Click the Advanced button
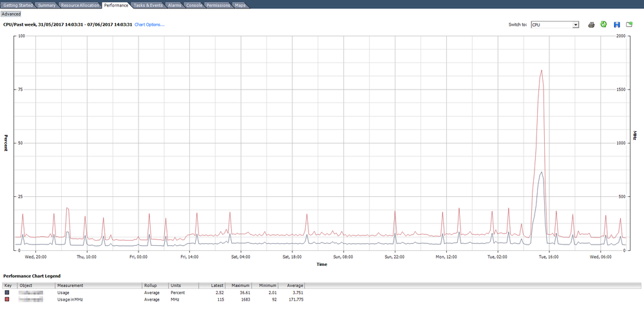This screenshot has width=644, height=316. (11, 14)
